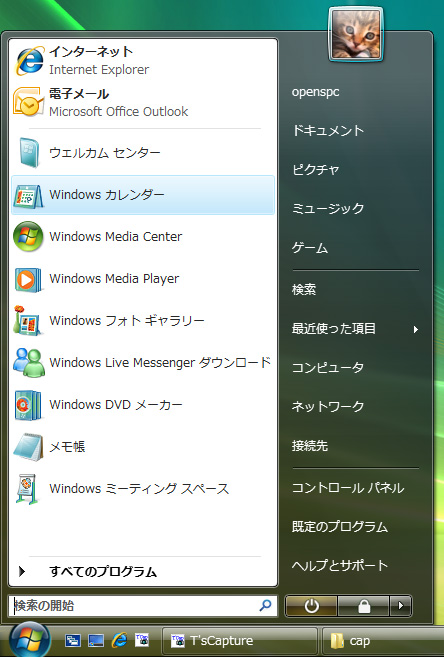Open コンピュータ
The height and width of the screenshot is (657, 444).
pyautogui.click(x=328, y=367)
